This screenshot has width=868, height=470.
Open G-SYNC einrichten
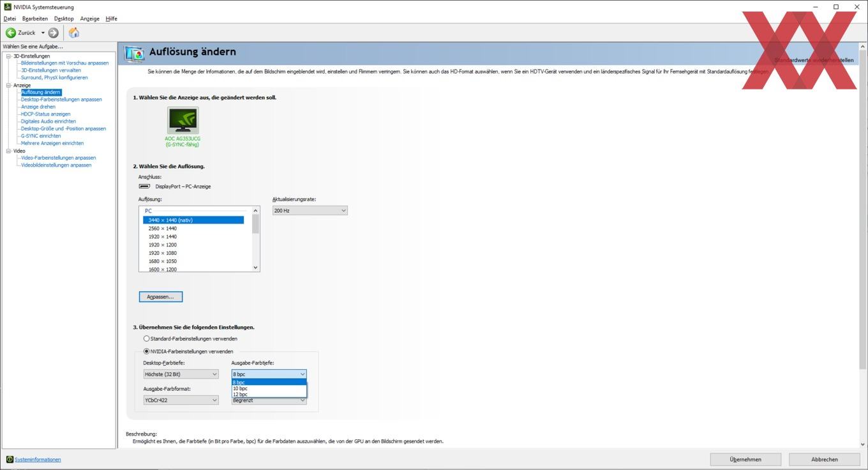tap(41, 135)
